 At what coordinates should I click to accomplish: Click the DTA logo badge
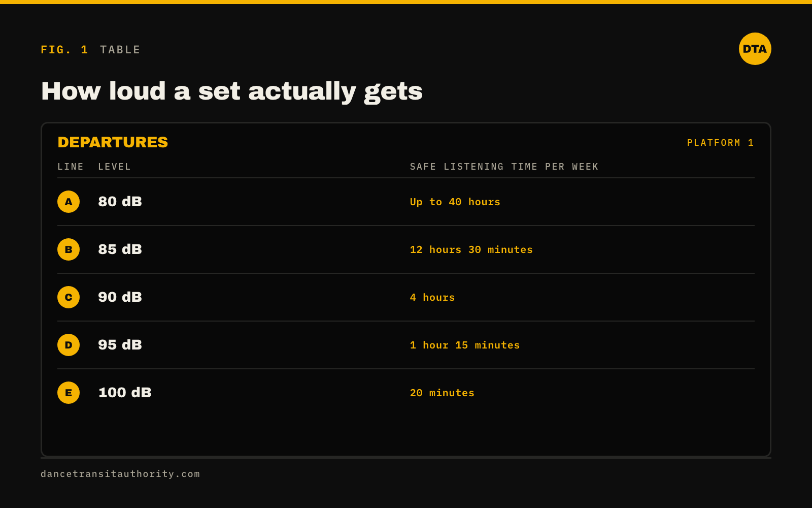click(755, 49)
